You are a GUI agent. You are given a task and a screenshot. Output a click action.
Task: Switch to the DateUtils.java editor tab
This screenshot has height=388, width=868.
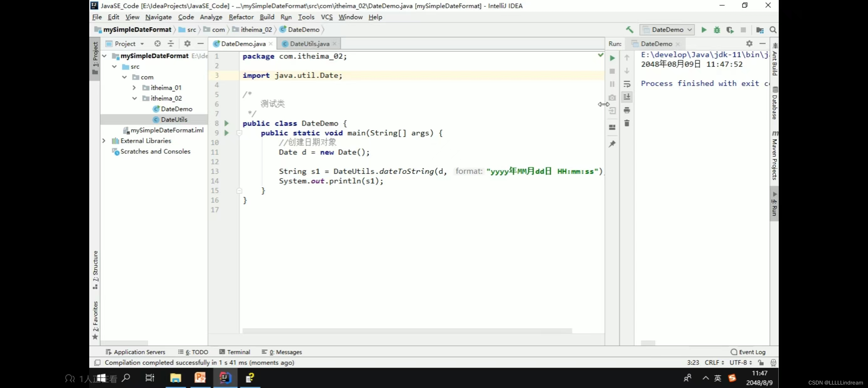pos(307,43)
